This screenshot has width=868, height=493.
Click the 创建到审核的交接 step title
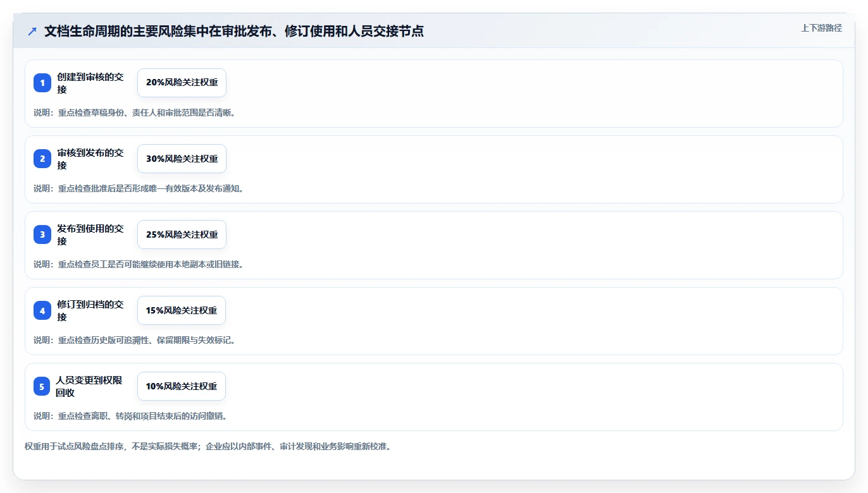click(x=90, y=83)
